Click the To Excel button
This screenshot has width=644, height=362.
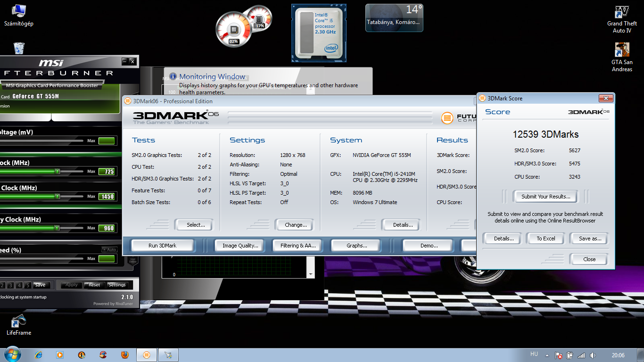[545, 239]
